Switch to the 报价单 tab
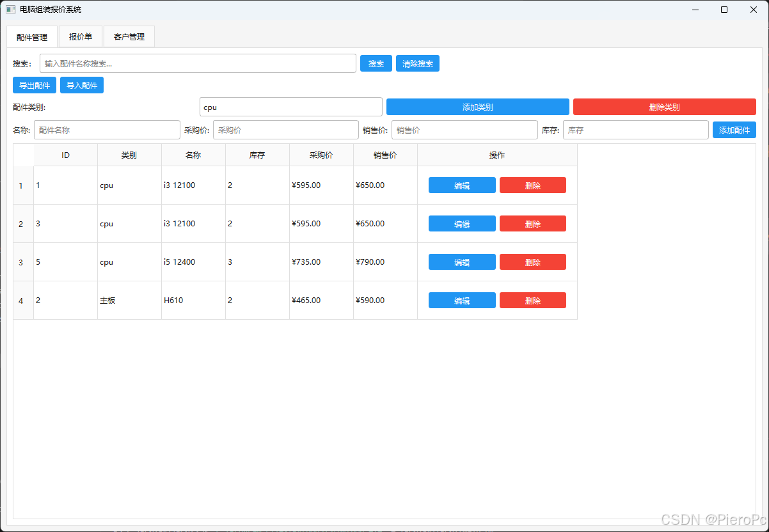This screenshot has width=769, height=532. point(81,36)
